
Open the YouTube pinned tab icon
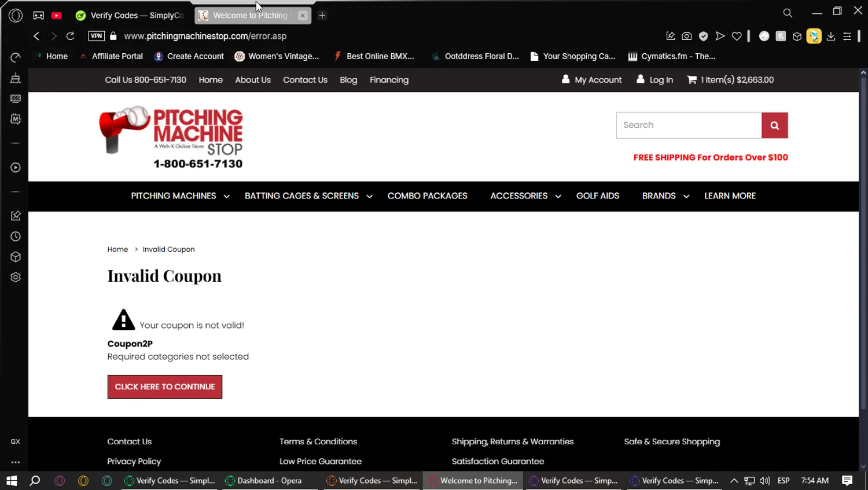pyautogui.click(x=57, y=16)
